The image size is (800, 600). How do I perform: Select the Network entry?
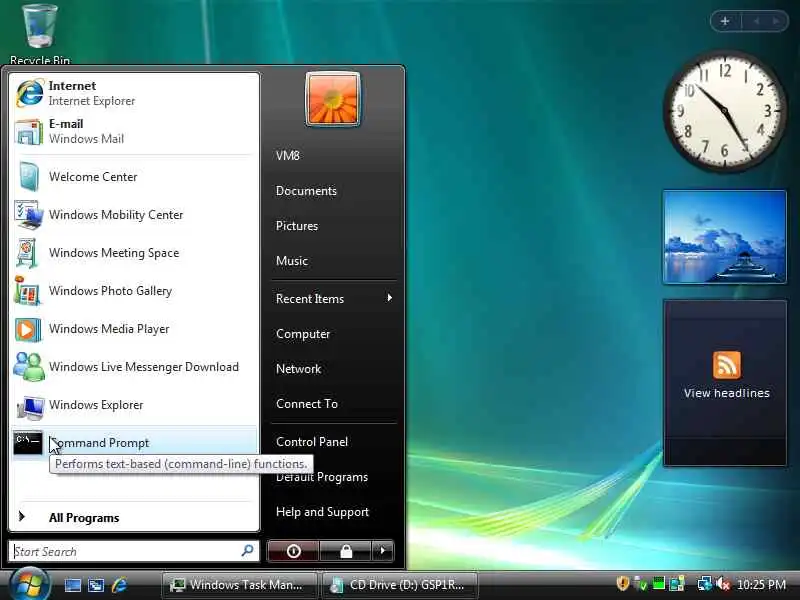tap(298, 369)
